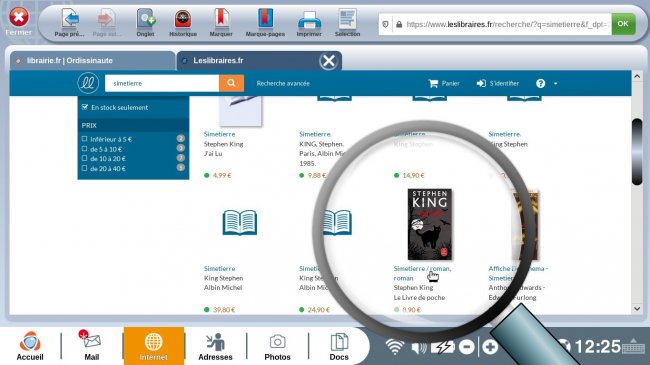Open a new Onglet
650x365 pixels.
pos(146,23)
